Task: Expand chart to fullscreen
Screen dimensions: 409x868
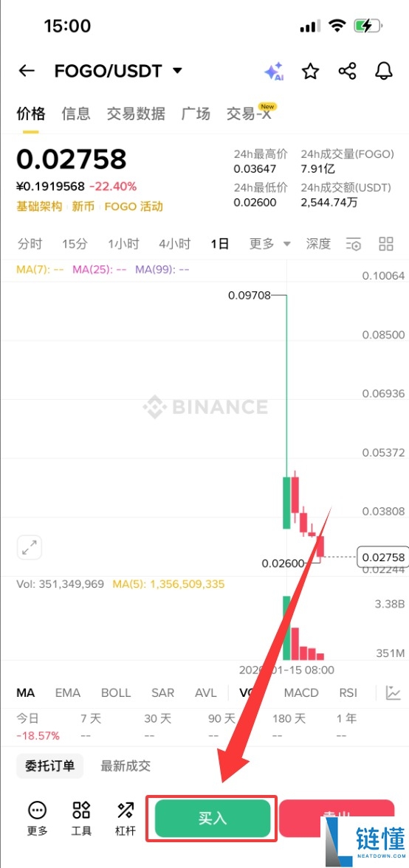Action: pos(30,548)
